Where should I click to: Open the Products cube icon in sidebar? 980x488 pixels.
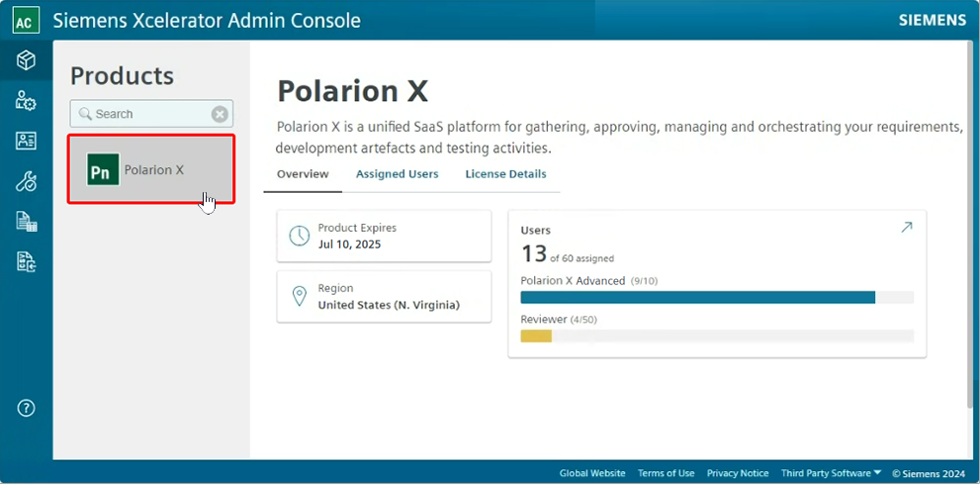point(27,61)
